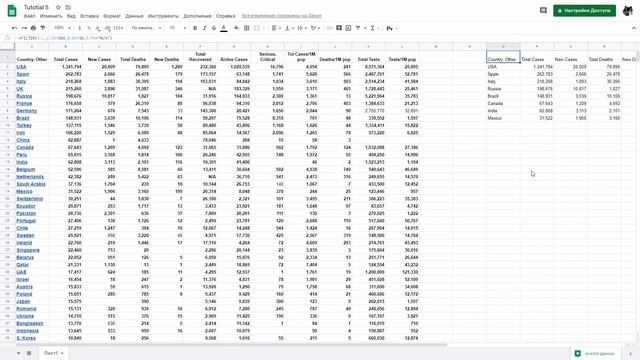Open horizontal align dropdown

276,28
